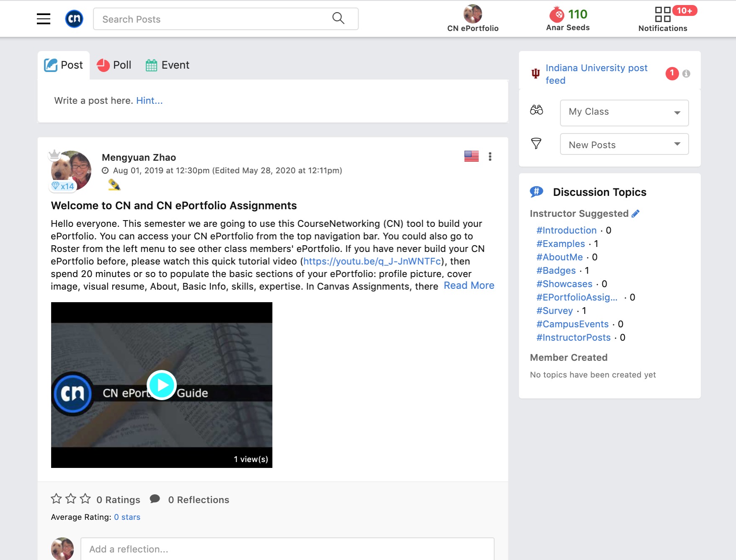Click the binoculars view icon
The image size is (736, 560).
pos(536,110)
